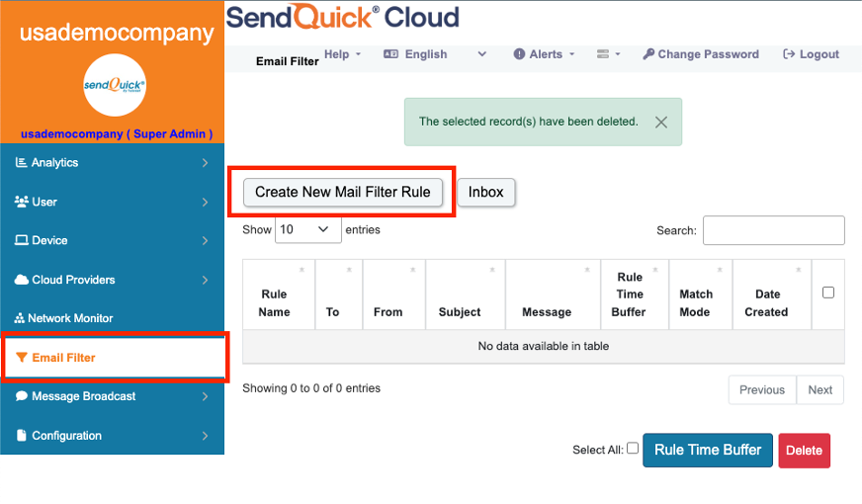Click the Network Monitor topology icon
862x504 pixels.
[19, 317]
